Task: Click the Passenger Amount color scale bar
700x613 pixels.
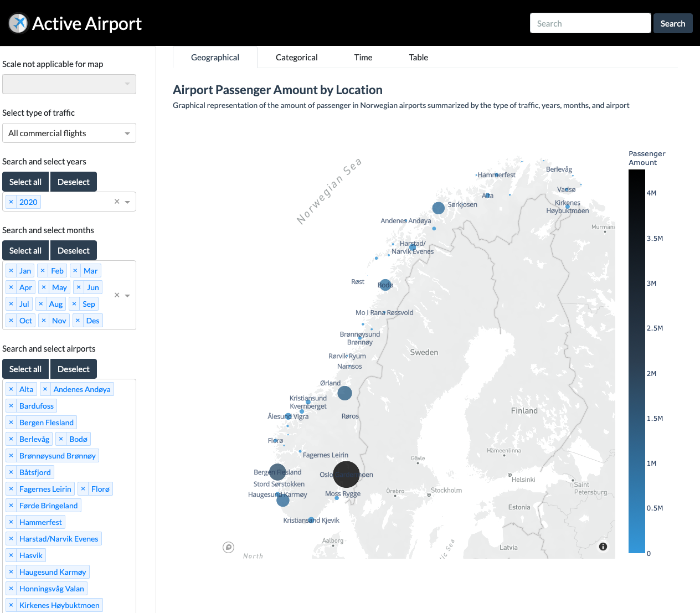Action: pos(636,361)
